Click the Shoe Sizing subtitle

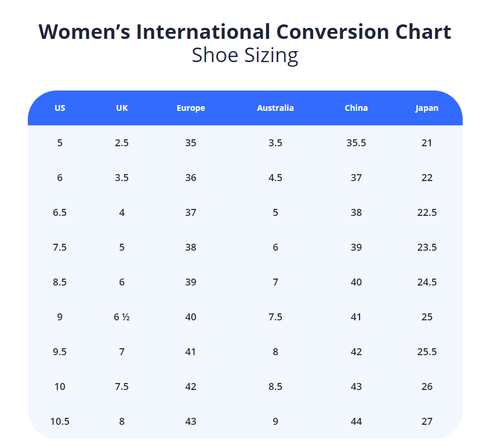coord(245,56)
